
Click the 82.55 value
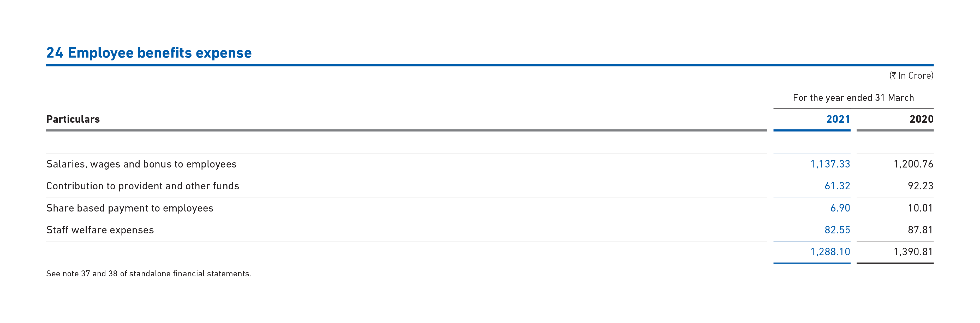837,230
